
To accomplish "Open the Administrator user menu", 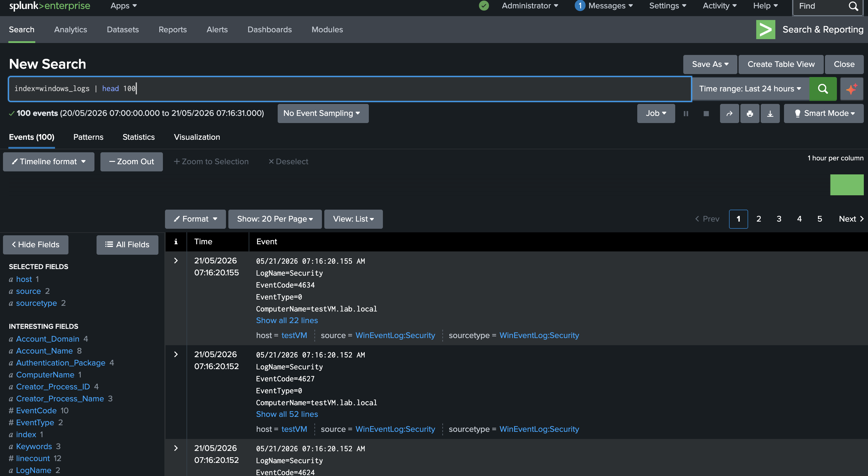I will [530, 6].
